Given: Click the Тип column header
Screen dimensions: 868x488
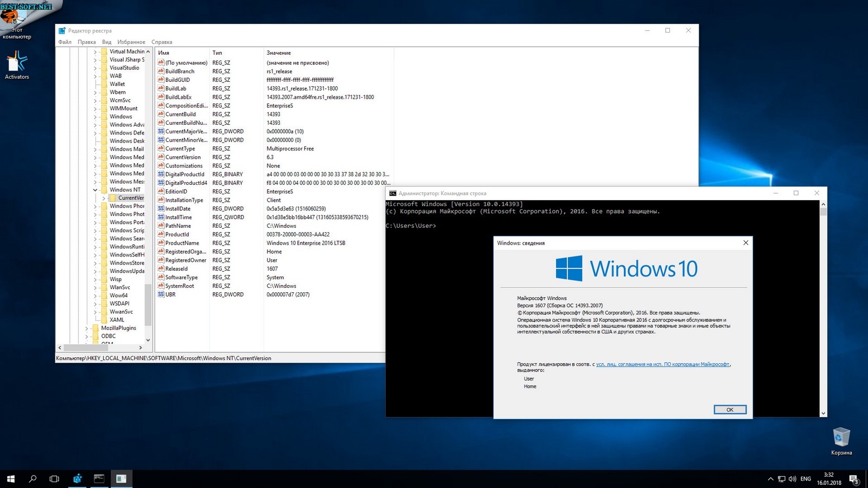Looking at the screenshot, I should [x=237, y=53].
